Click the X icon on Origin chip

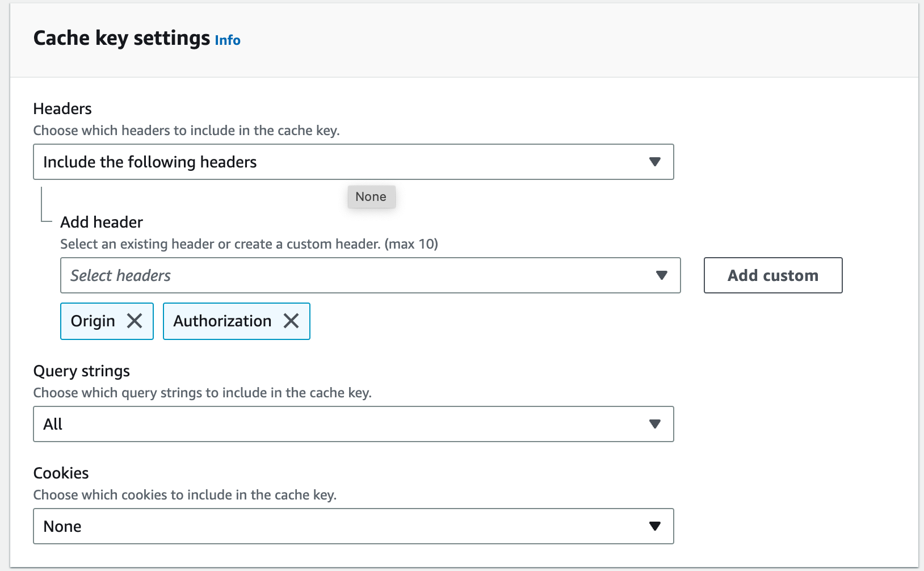coord(135,321)
